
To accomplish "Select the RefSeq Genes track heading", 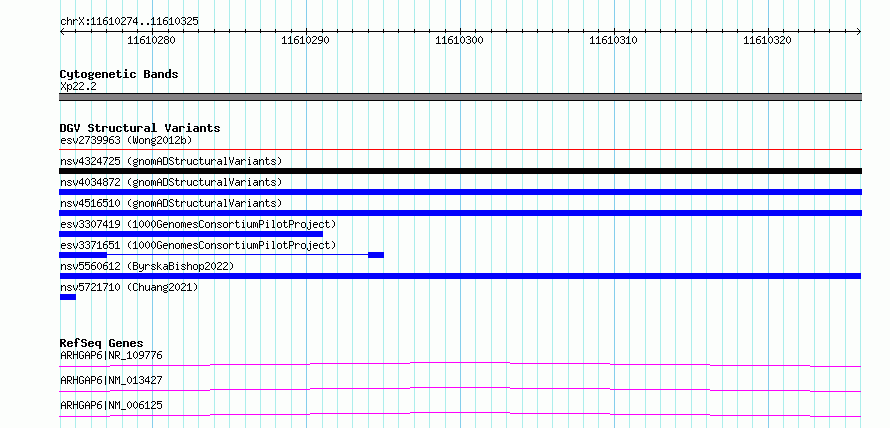I will pyautogui.click(x=102, y=343).
